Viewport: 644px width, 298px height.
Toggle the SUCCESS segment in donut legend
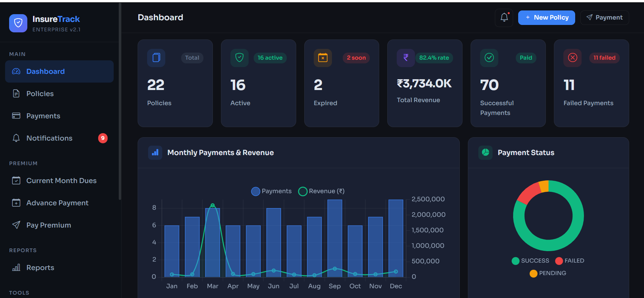[x=530, y=261]
